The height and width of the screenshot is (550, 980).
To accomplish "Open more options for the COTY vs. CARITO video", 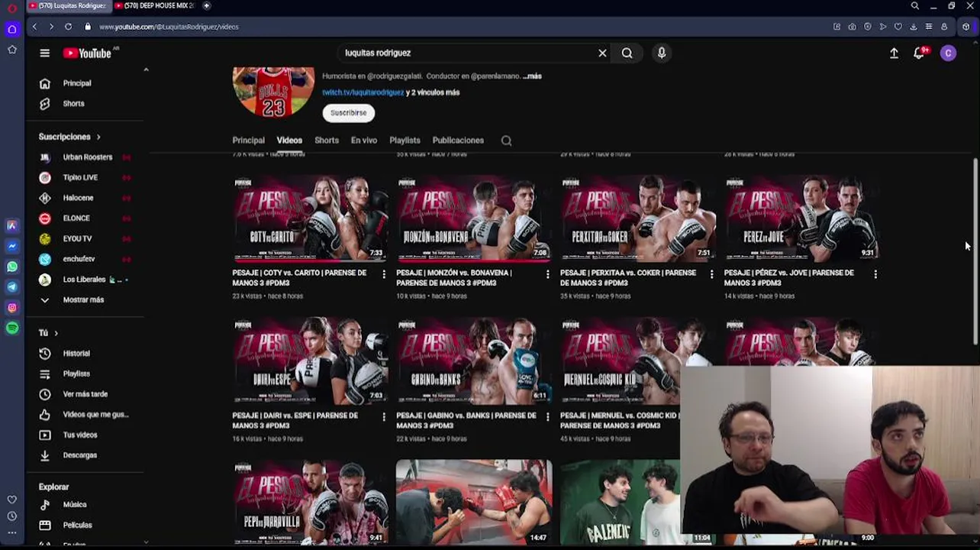I will point(384,273).
